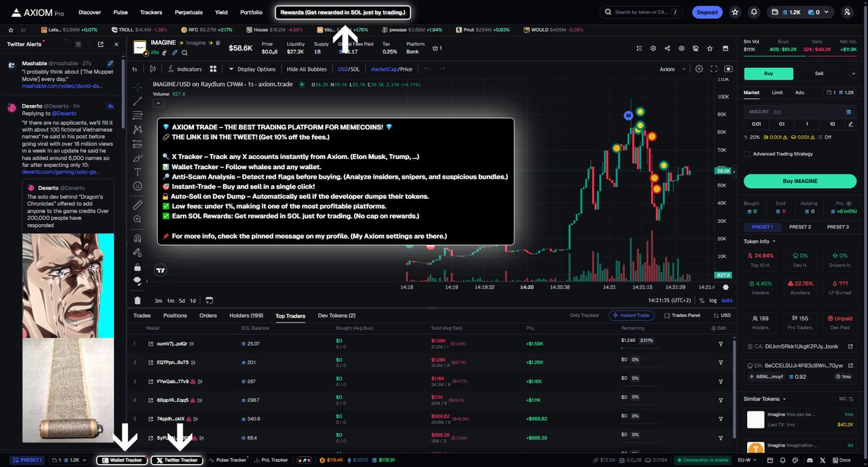The height and width of the screenshot is (467, 868).
Task: Go to the Discover page
Action: (x=90, y=12)
